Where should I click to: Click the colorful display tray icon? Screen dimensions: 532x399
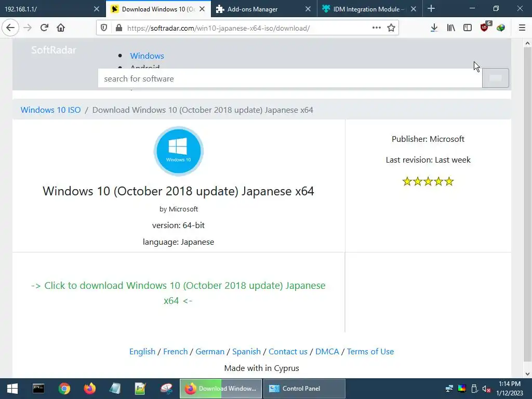coord(462,389)
